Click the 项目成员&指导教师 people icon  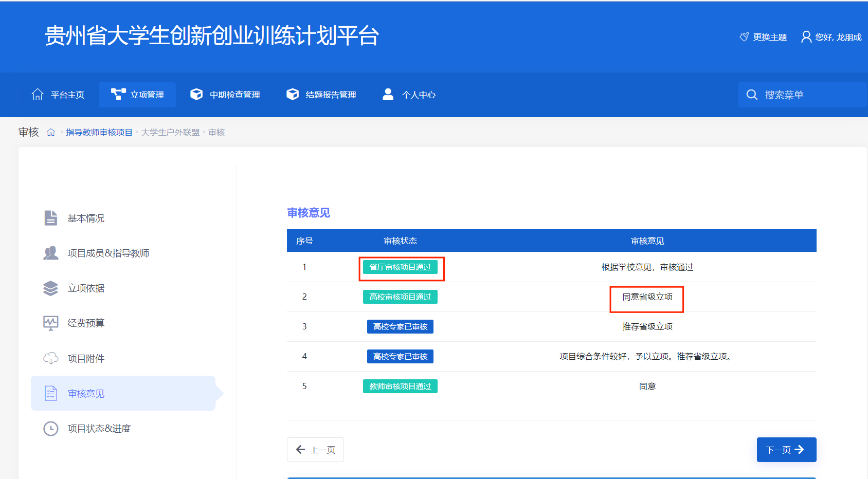tap(50, 253)
